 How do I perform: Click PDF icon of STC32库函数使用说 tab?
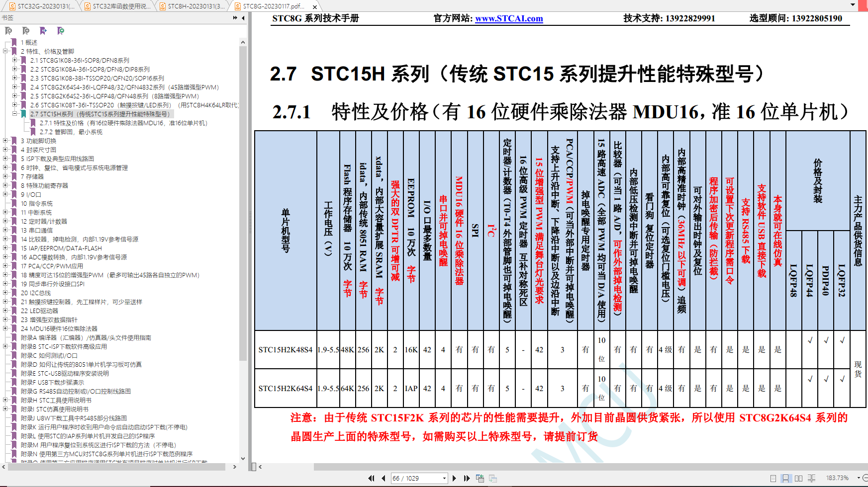pyautogui.click(x=88, y=6)
